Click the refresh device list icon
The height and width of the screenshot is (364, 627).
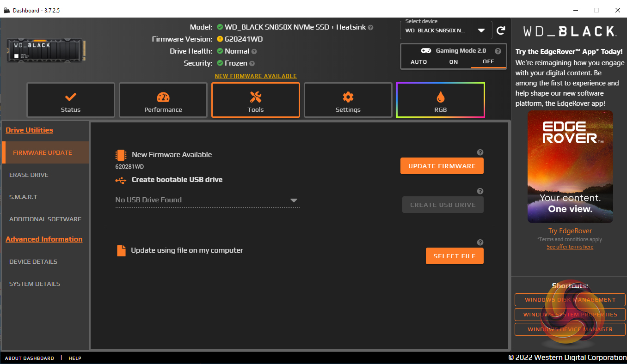(501, 30)
